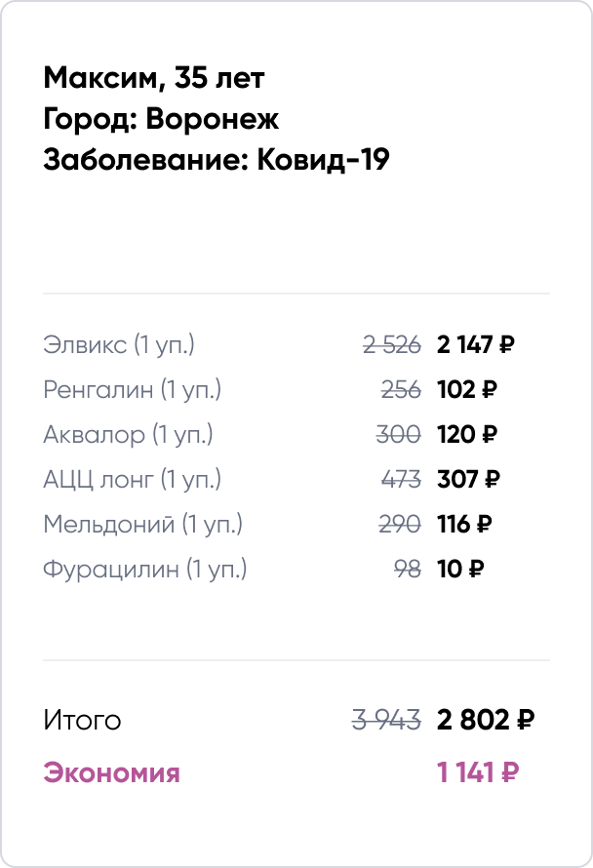593x868 pixels.
Task: Click the pink Экономия label
Action: click(111, 773)
